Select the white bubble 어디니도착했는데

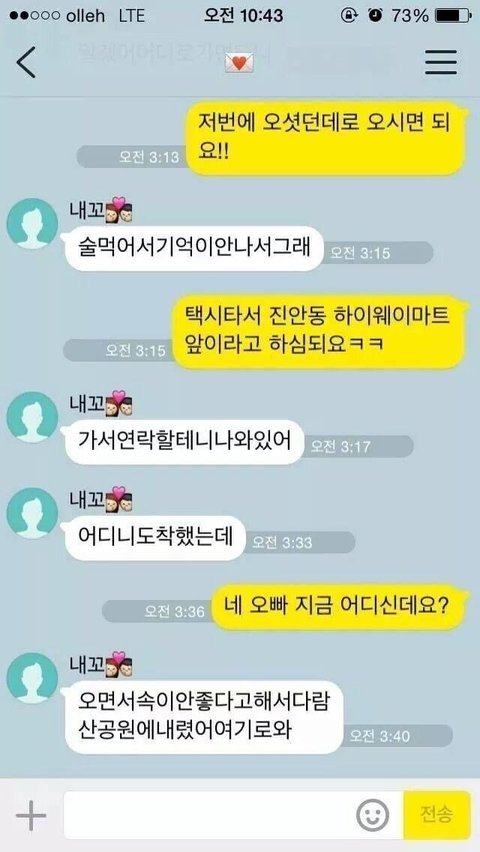154,538
